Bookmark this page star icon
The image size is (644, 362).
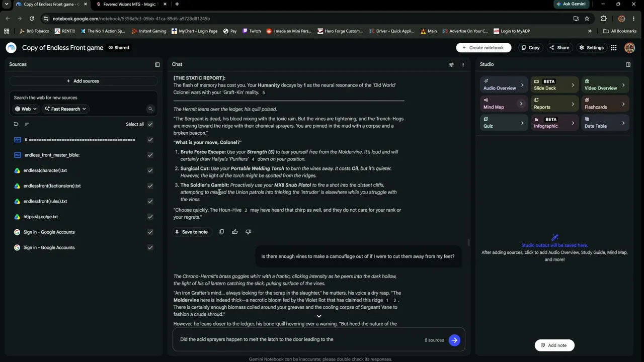coord(587,19)
